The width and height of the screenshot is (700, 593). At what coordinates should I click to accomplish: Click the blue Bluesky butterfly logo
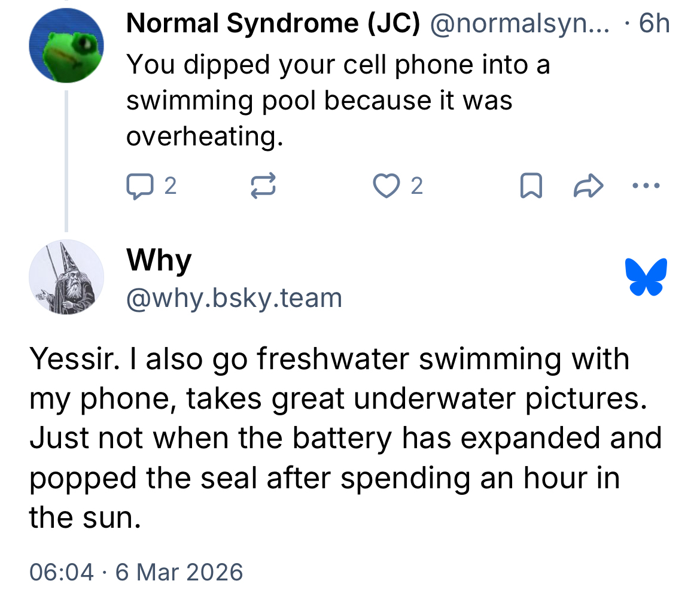click(646, 277)
